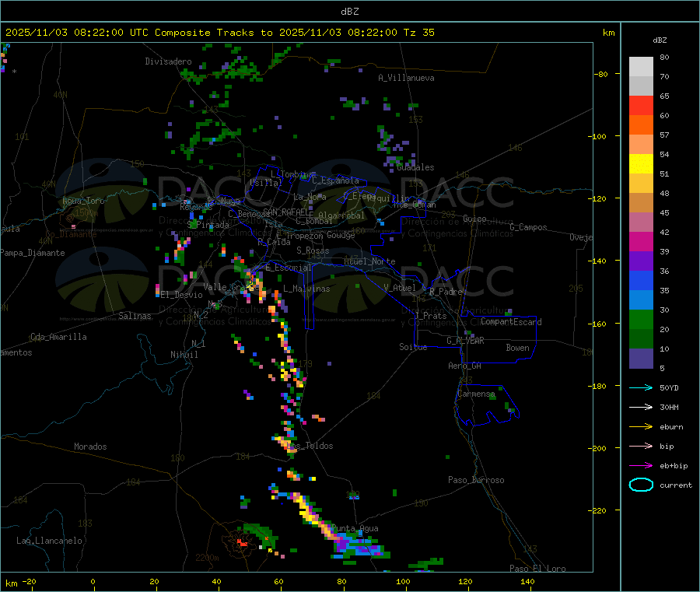Pick the yellow 51–54 dBZ legend swatch

pyautogui.click(x=641, y=164)
